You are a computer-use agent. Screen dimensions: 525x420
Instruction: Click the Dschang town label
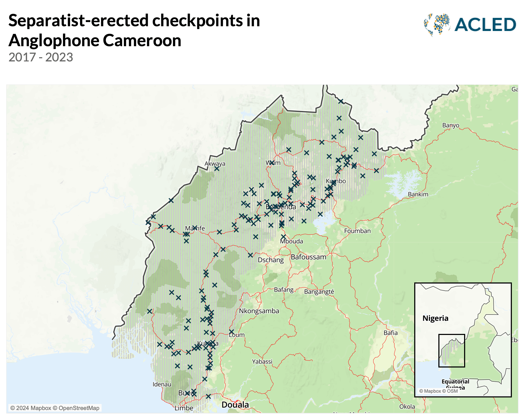(x=271, y=260)
